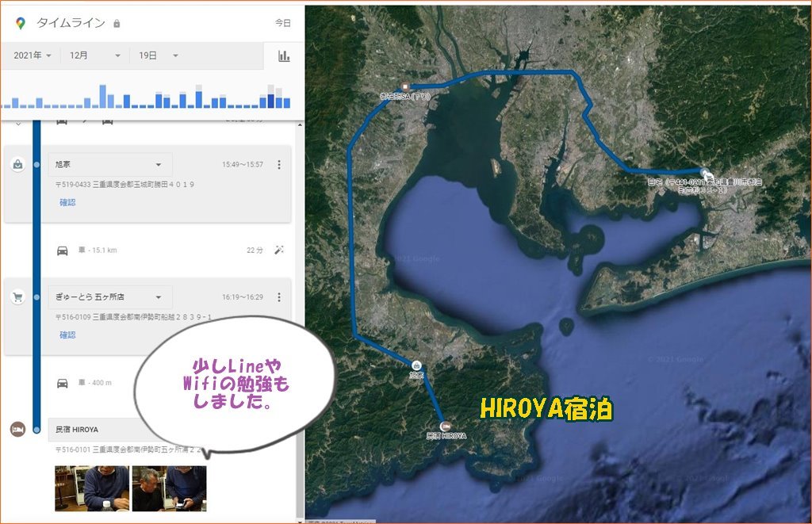Click the shopping cart icon for ぎゅーとら
Image resolution: width=812 pixels, height=524 pixels.
click(x=17, y=297)
